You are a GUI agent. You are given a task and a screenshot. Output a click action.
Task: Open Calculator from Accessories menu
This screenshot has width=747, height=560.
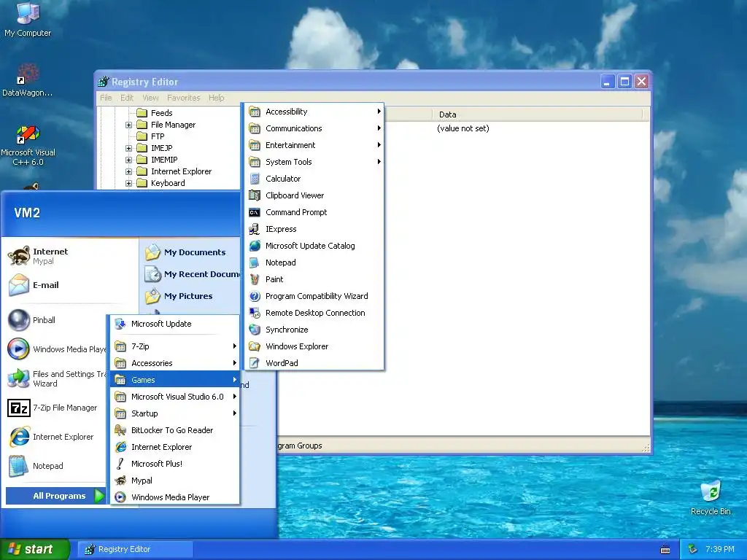pos(314,179)
